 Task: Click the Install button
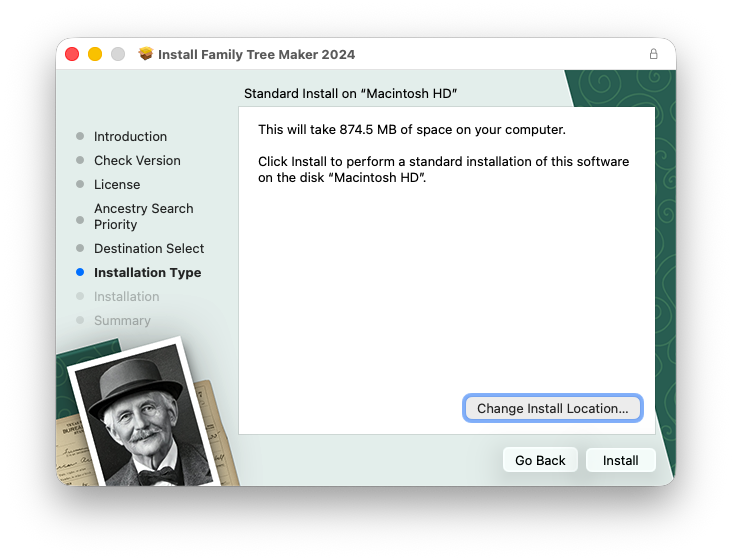point(620,460)
